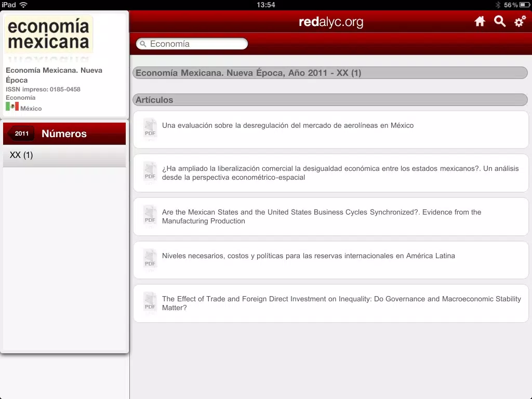Viewport: 532px width, 399px height.
Task: Open settings gears icon
Action: tap(520, 21)
